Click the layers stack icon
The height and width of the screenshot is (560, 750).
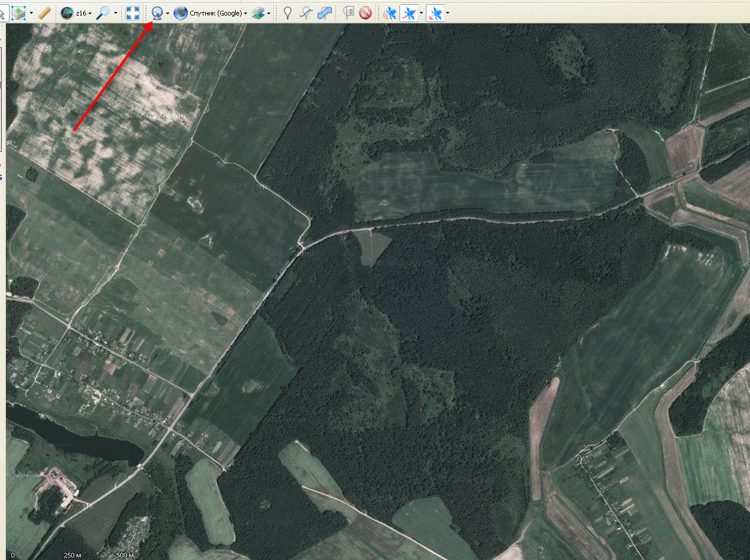click(x=258, y=13)
